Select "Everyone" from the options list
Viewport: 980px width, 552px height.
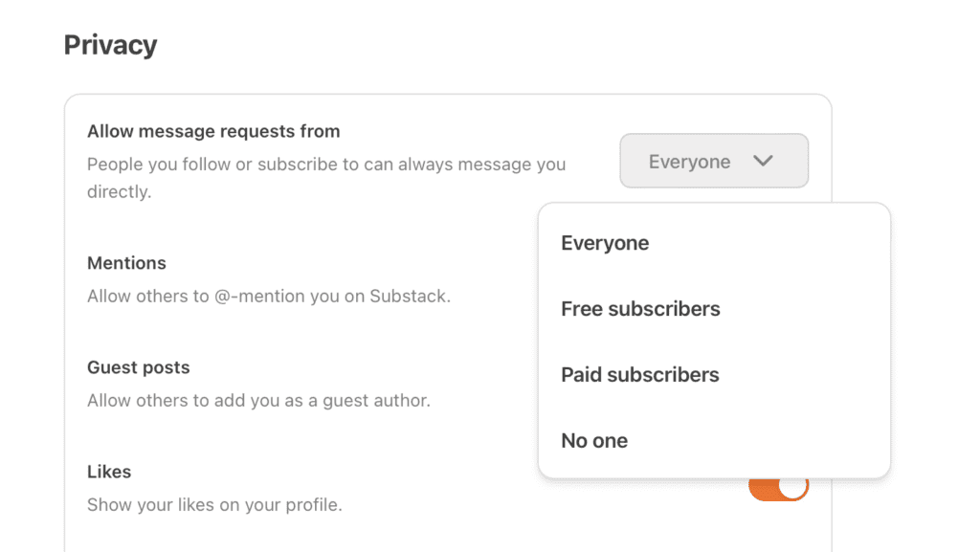(x=605, y=243)
